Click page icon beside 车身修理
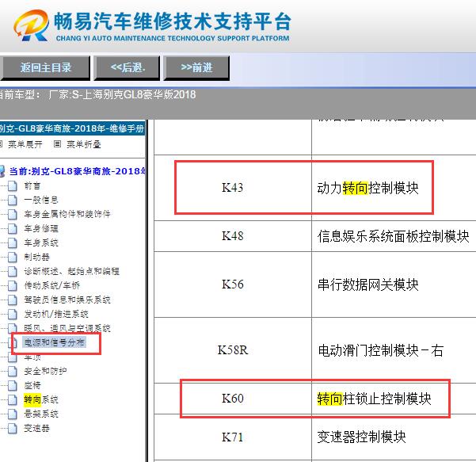This screenshot has width=476, height=462. click(13, 229)
